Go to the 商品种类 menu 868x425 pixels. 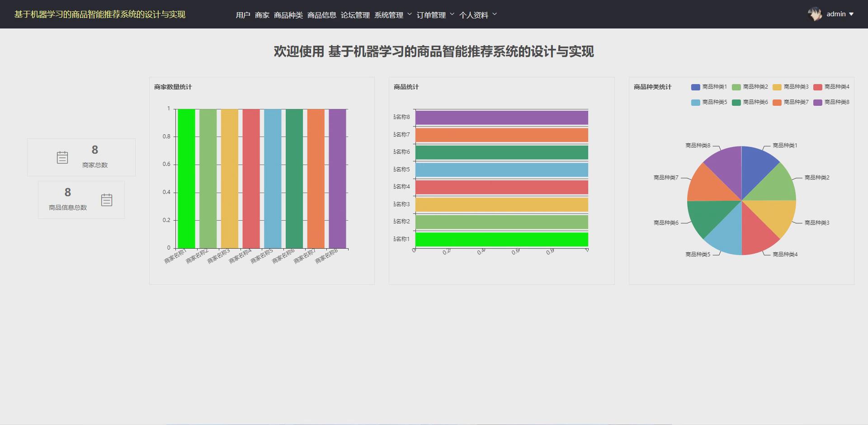coord(288,15)
